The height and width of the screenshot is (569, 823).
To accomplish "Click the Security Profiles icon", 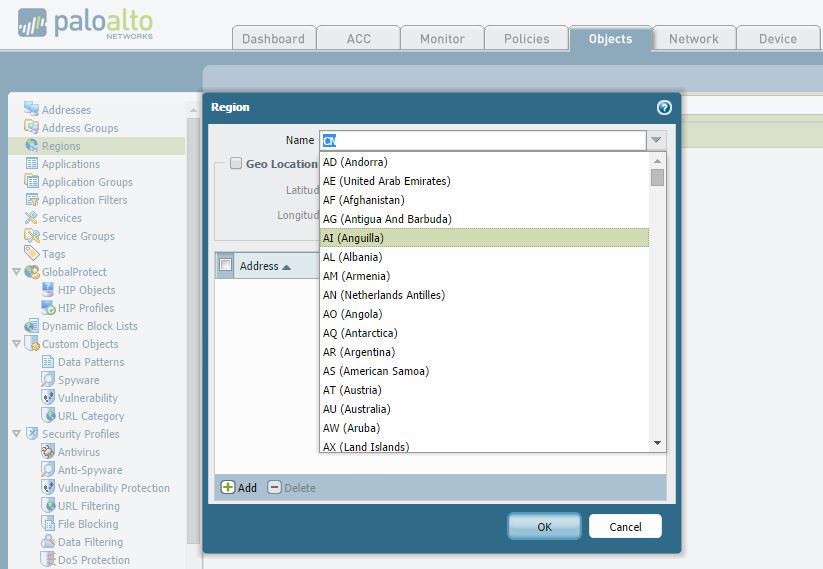I will [31, 433].
